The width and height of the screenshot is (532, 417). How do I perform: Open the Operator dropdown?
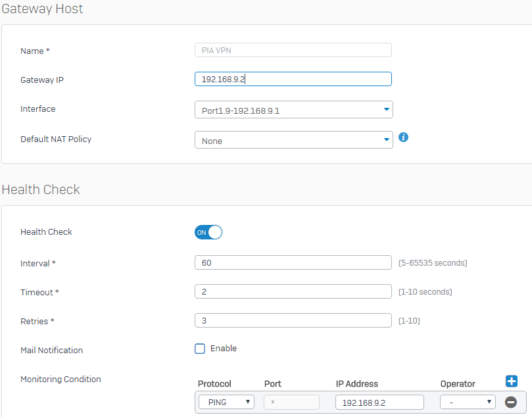pos(468,402)
